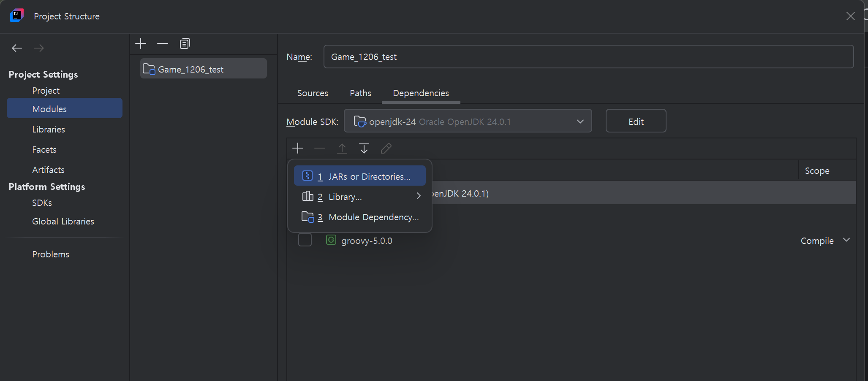Screen dimensions: 868x381
Task: Click the remove module minus icon
Action: click(163, 43)
